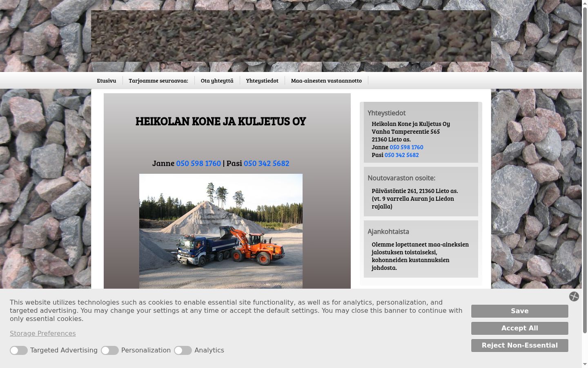
Task: Click the Accept All cookies button
Action: coord(520,328)
